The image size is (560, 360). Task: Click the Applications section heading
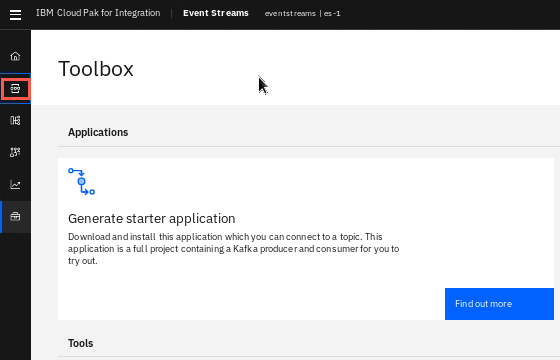[98, 132]
